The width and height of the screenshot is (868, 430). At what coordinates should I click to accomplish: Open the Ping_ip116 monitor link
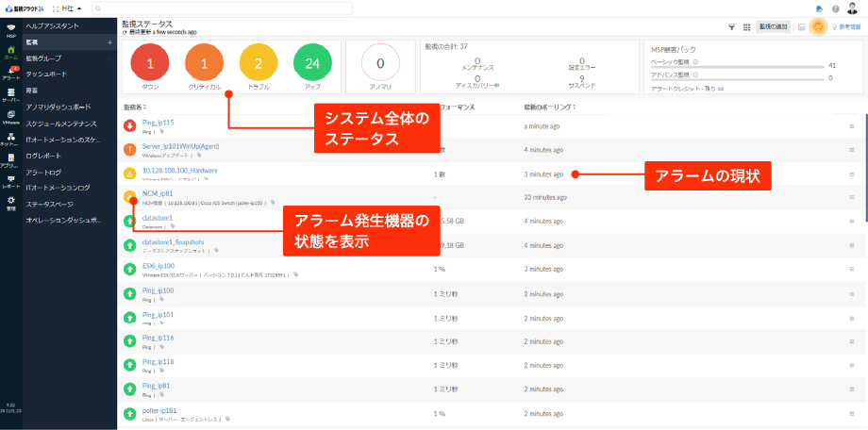click(159, 338)
